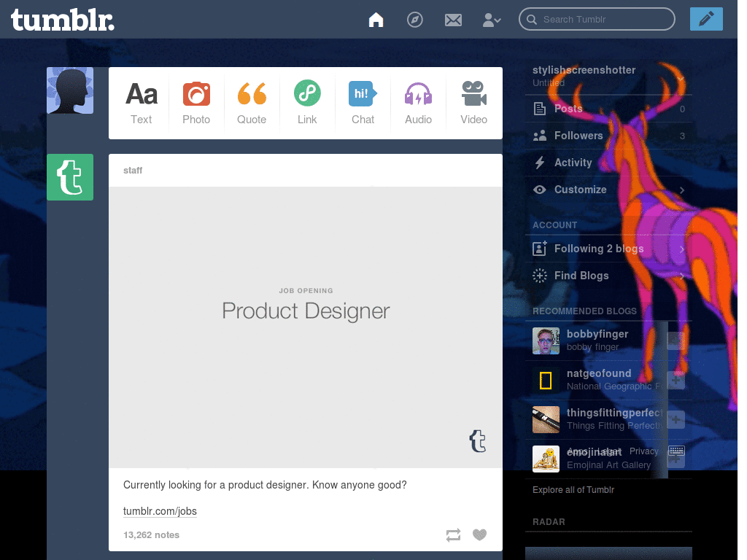747x560 pixels.
Task: Open Followers in the sidebar
Action: pyautogui.click(x=608, y=136)
